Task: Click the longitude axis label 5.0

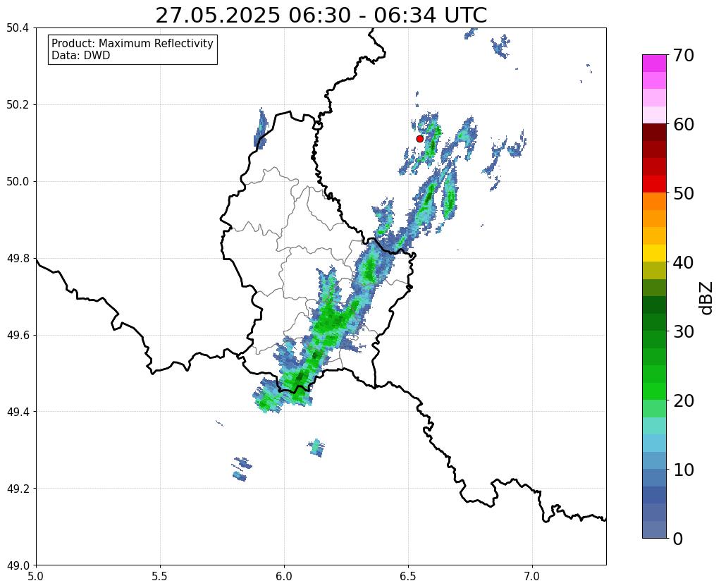Action: [x=36, y=575]
